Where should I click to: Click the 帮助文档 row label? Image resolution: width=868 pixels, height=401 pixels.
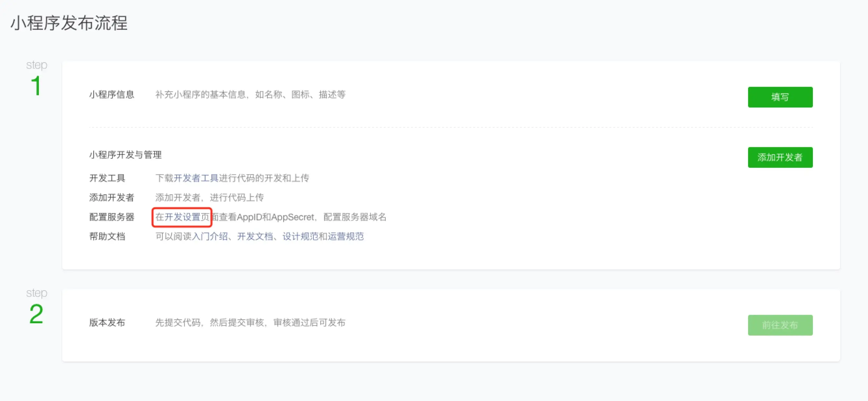coord(107,236)
